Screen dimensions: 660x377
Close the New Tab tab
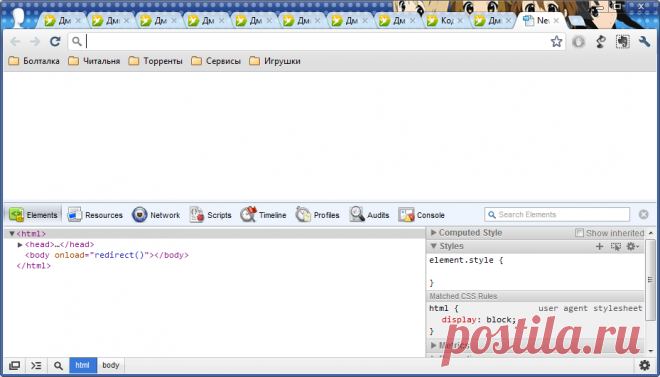click(556, 21)
